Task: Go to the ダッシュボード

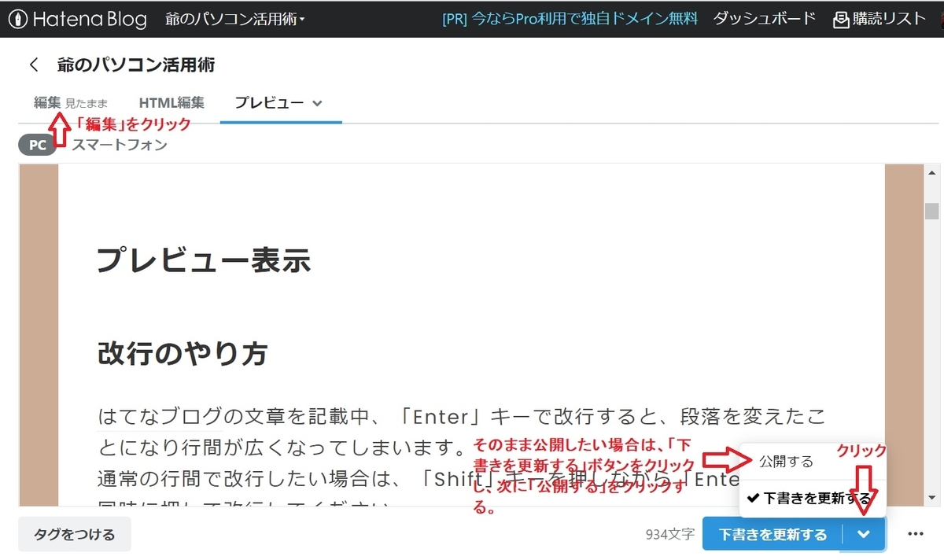Action: [x=763, y=17]
